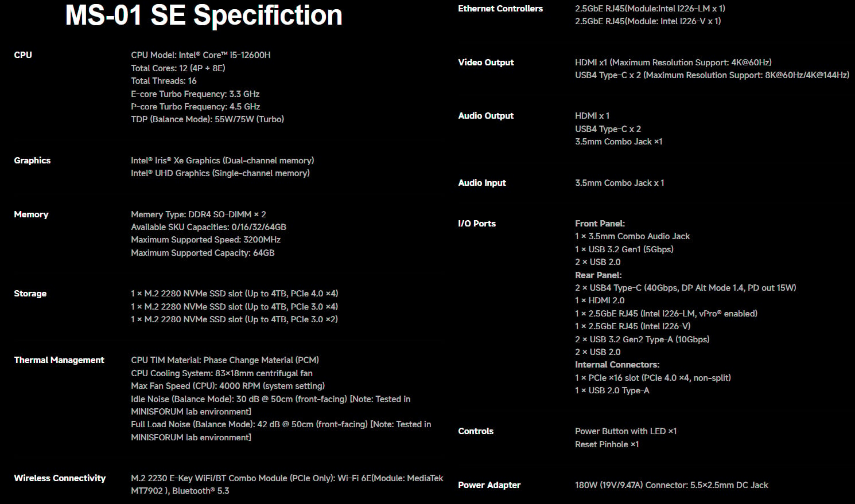
Task: Click the Reset Pinhole ×1 line
Action: click(x=607, y=444)
